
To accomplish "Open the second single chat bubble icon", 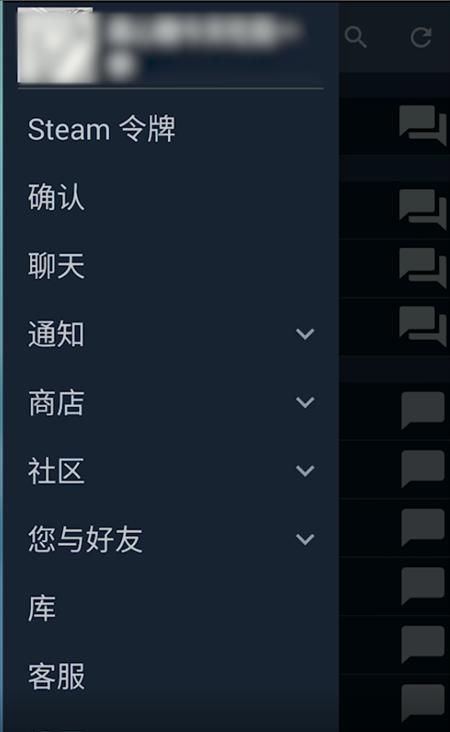I will coord(423,469).
